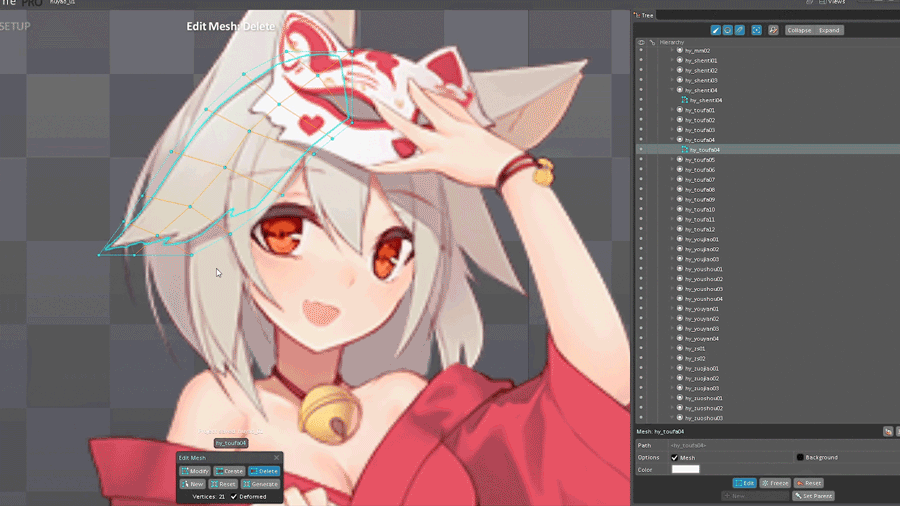Open the find and replace icon in Tree toolbar
This screenshot has width=900, height=506.
(773, 30)
